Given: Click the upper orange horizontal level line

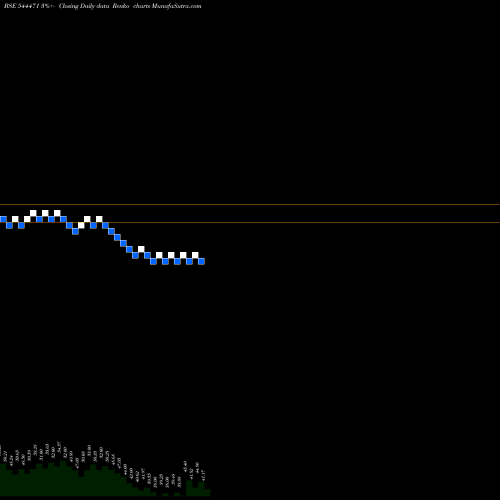Looking at the screenshot, I should pyautogui.click(x=250, y=204).
